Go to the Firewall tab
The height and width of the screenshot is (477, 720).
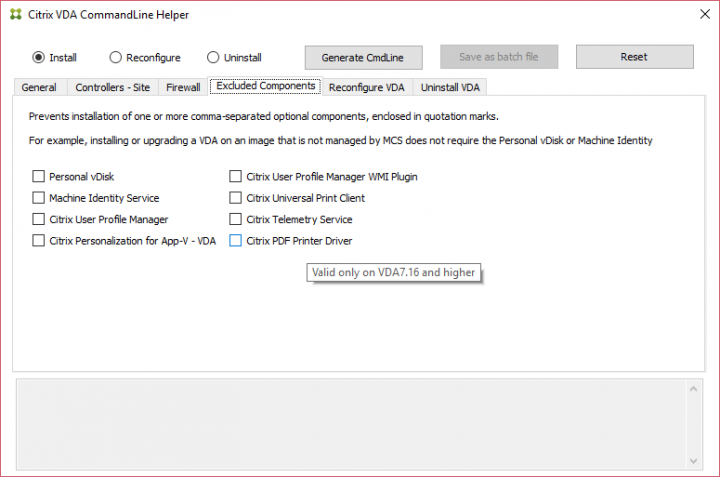[182, 87]
